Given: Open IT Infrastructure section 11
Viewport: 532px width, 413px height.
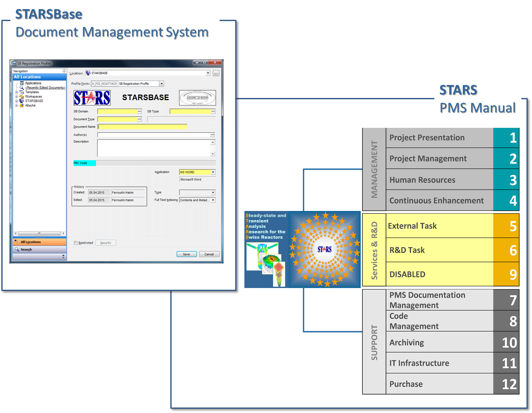Looking at the screenshot, I should tap(453, 363).
